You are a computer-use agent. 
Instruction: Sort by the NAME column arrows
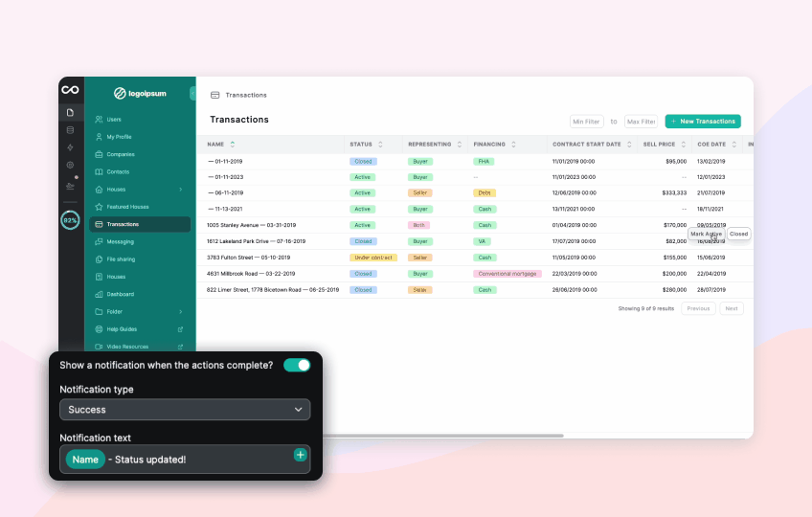click(233, 145)
